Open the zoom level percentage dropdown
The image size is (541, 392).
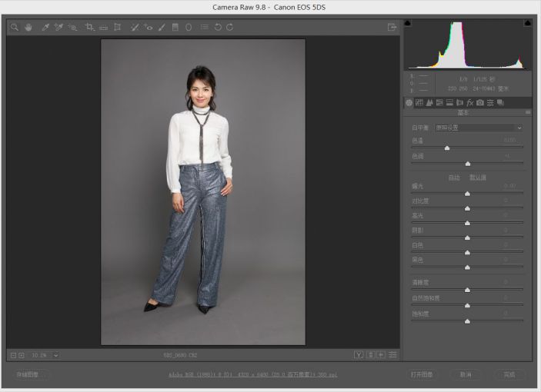[55, 355]
